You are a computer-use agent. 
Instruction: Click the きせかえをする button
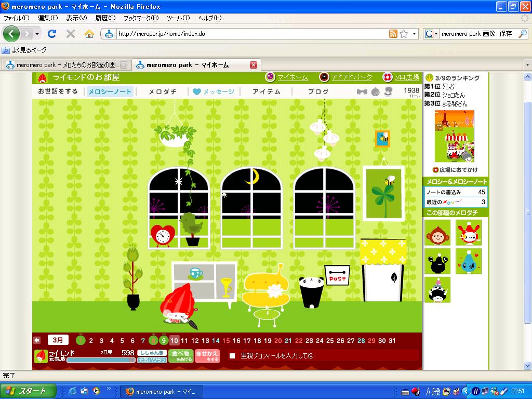[207, 356]
